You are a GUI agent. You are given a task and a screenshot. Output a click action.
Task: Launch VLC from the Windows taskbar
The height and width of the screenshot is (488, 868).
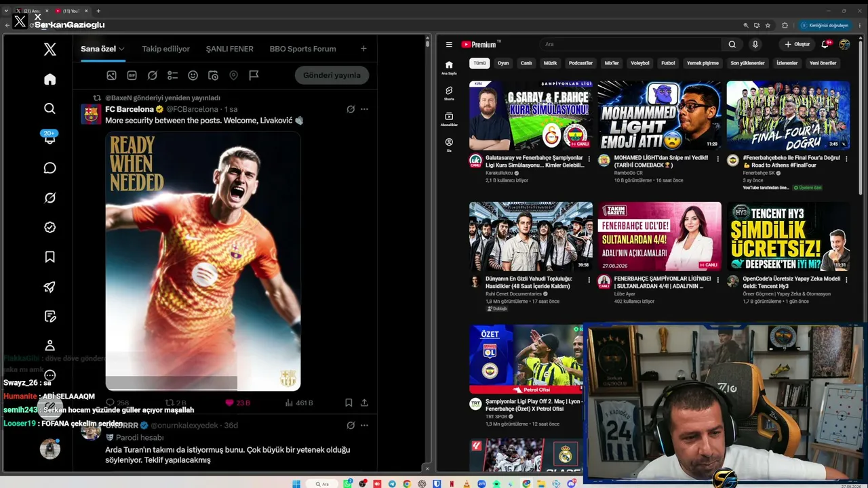coord(467,484)
